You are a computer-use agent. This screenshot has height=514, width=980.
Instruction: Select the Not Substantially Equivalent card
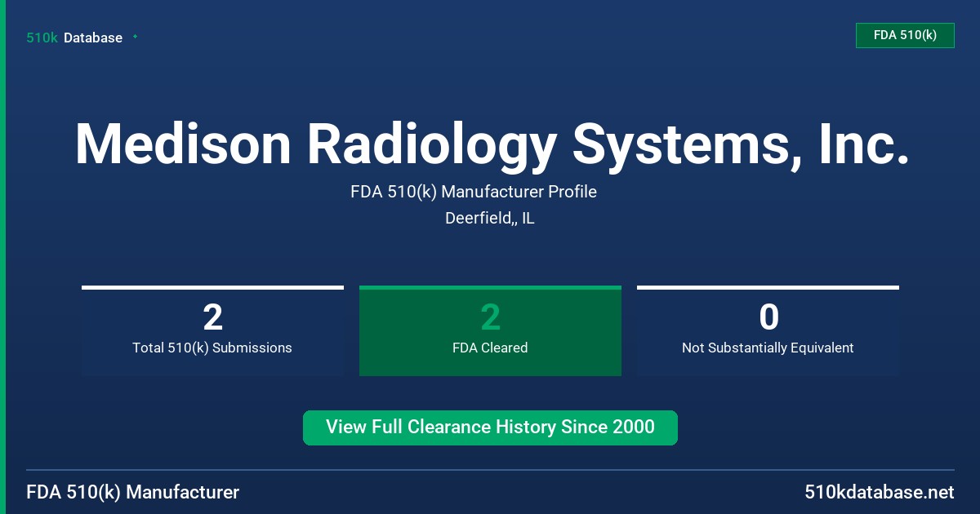click(x=768, y=330)
